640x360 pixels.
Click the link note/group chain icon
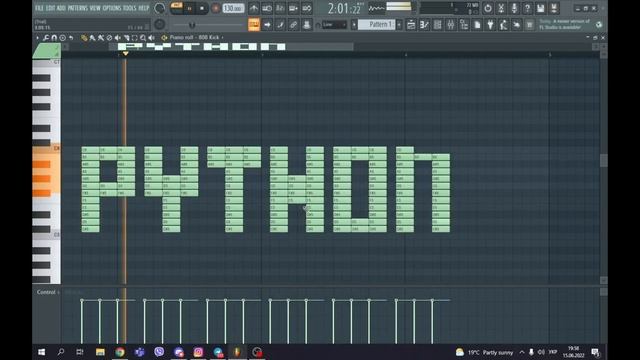[293, 25]
